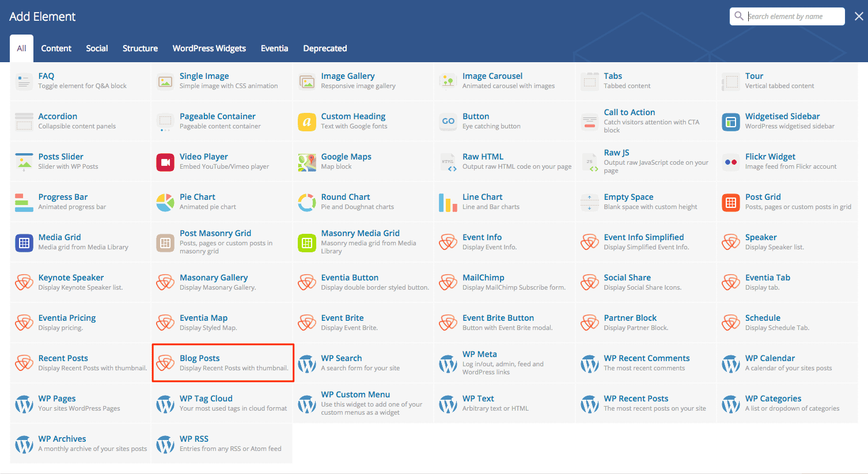
Task: Click the Pie Chart icon
Action: [x=165, y=203]
